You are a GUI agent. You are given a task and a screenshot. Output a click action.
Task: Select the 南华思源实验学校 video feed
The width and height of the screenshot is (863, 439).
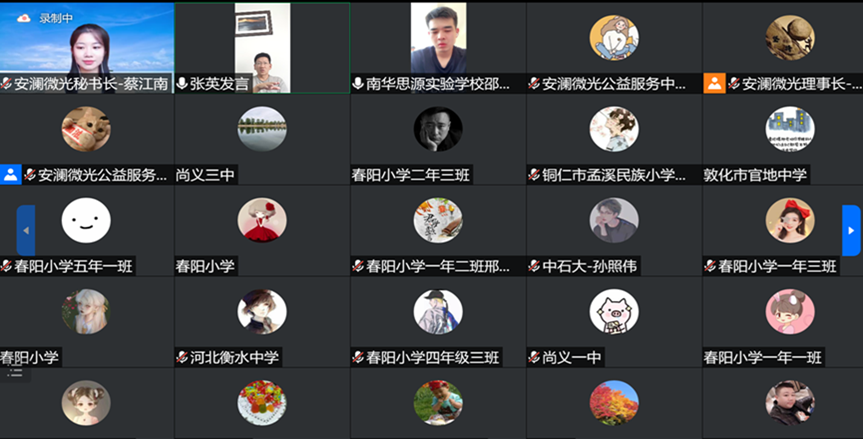(438, 39)
